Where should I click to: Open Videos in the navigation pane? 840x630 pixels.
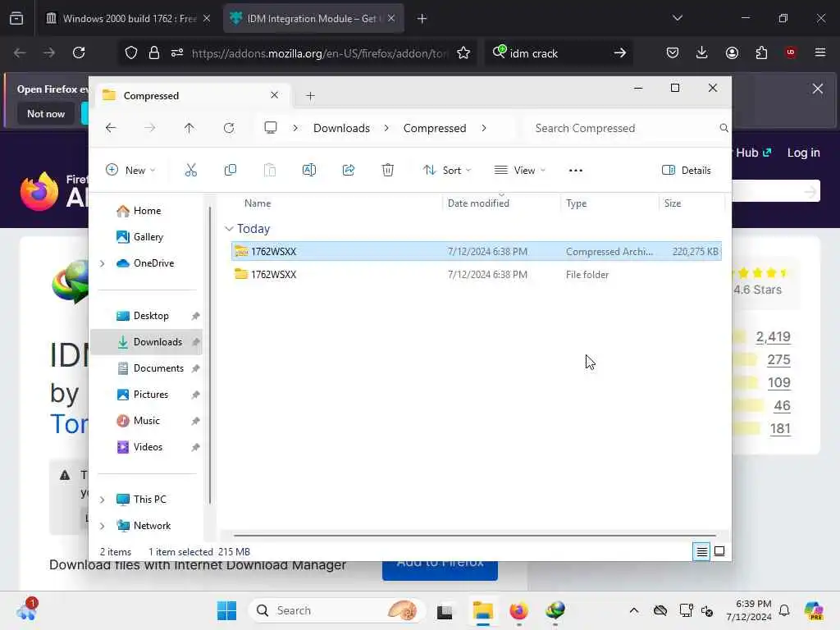point(146,447)
